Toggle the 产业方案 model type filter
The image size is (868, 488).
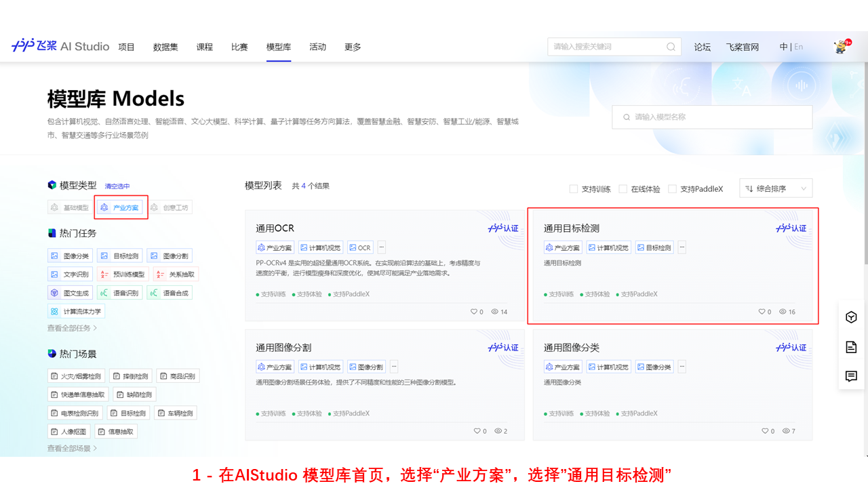119,207
